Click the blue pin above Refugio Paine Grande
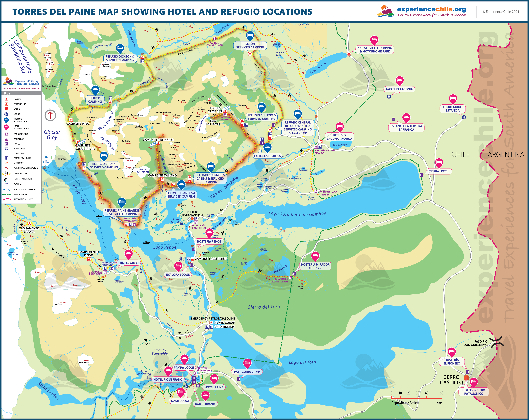529x420 pixels. point(122,202)
